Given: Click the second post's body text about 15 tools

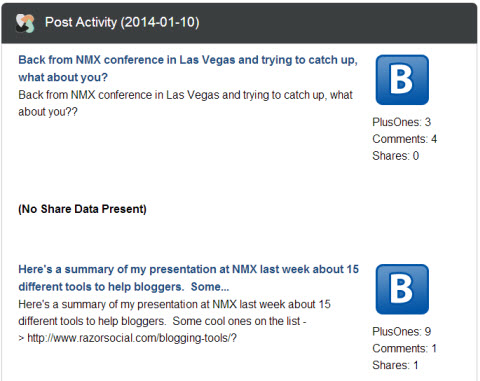Looking at the screenshot, I should click(174, 321).
